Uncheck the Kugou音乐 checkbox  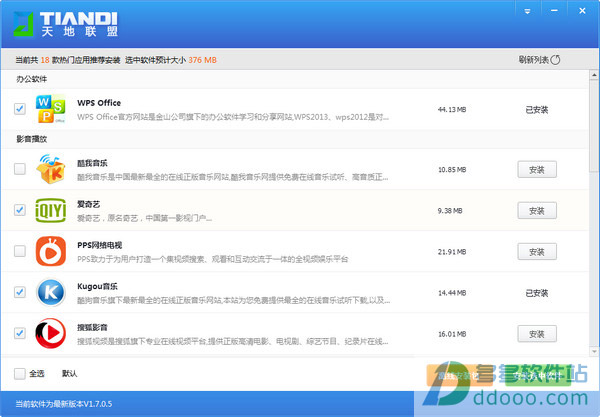[x=20, y=292]
